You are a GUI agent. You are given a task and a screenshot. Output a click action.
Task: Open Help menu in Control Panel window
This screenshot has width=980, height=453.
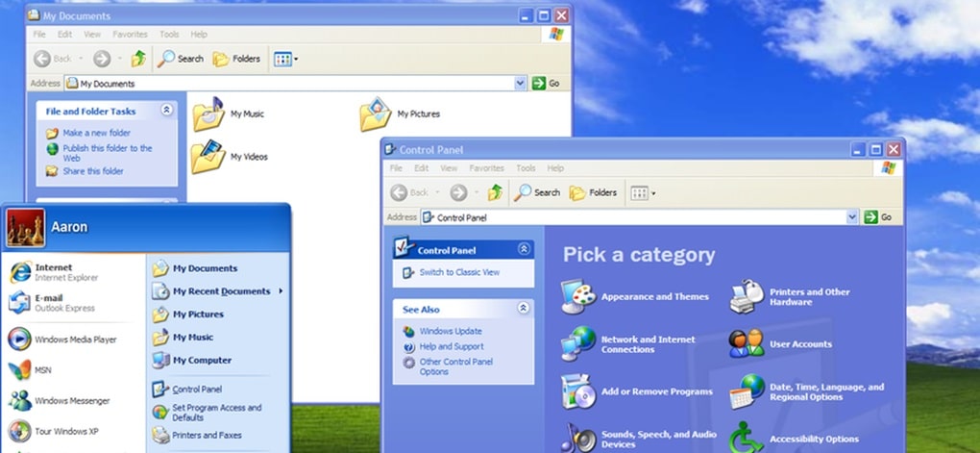pyautogui.click(x=555, y=168)
